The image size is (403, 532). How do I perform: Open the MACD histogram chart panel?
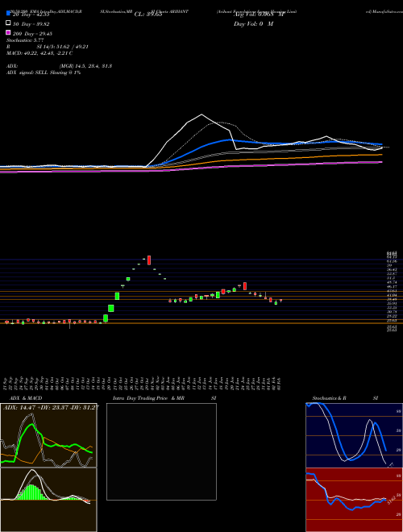click(x=48, y=500)
